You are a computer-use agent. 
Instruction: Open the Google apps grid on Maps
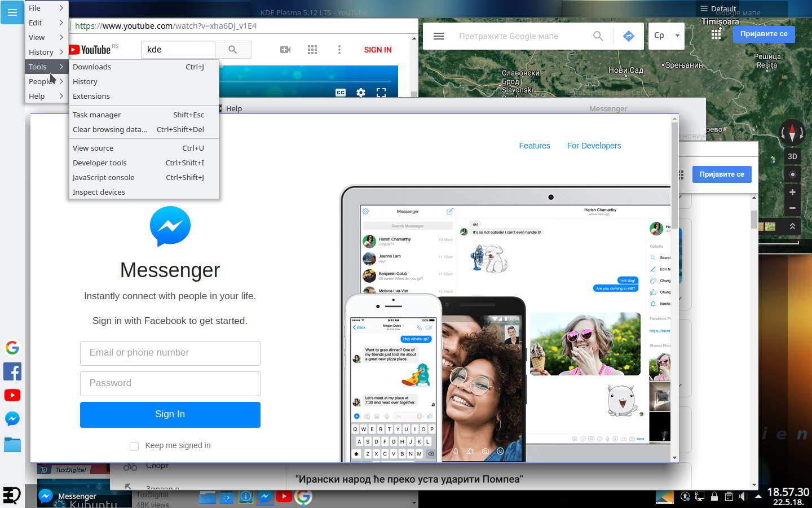[716, 34]
